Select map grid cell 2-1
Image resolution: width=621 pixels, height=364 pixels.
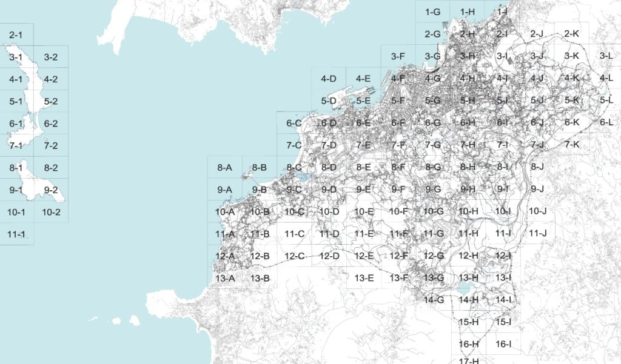pyautogui.click(x=16, y=35)
